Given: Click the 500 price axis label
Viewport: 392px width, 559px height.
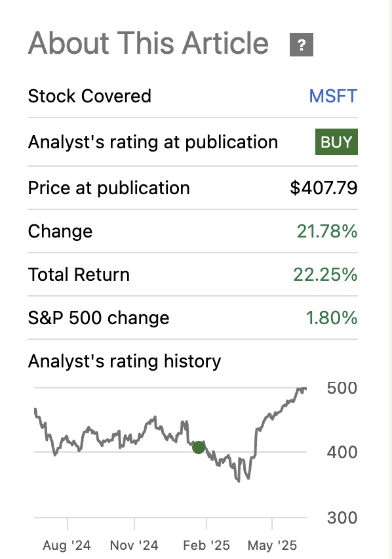Looking at the screenshot, I should tap(341, 388).
